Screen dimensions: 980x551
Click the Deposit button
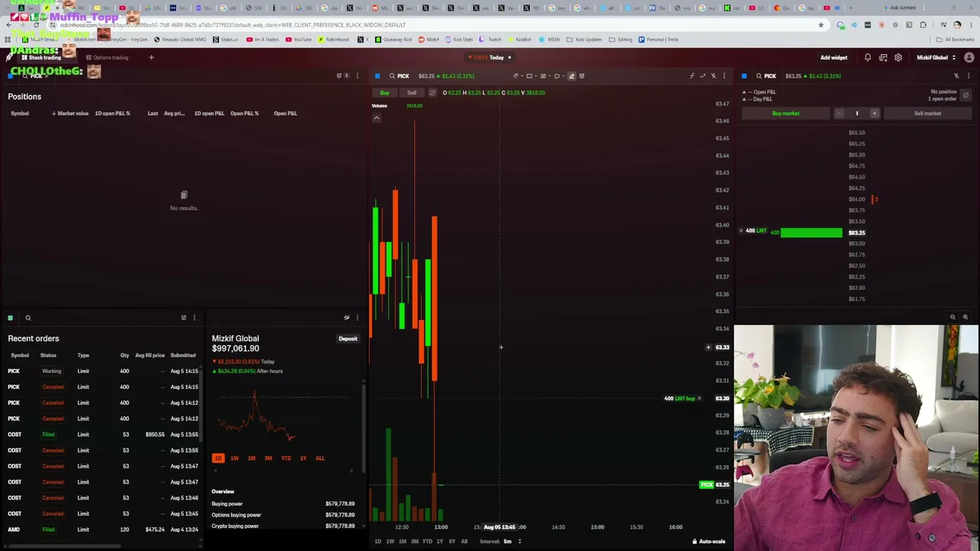pos(348,338)
